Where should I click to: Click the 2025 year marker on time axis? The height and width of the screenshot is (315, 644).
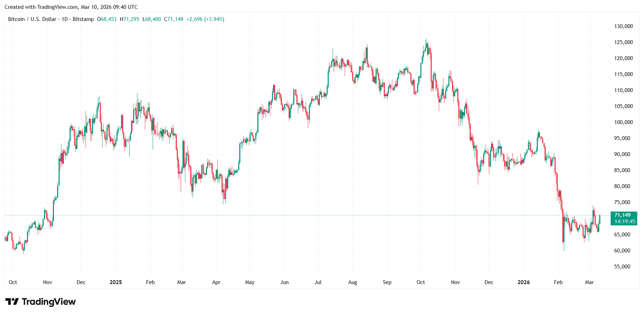[116, 282]
